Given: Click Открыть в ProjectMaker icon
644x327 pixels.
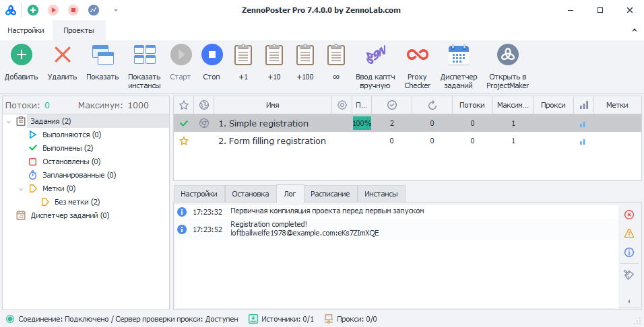Looking at the screenshot, I should point(508,54).
